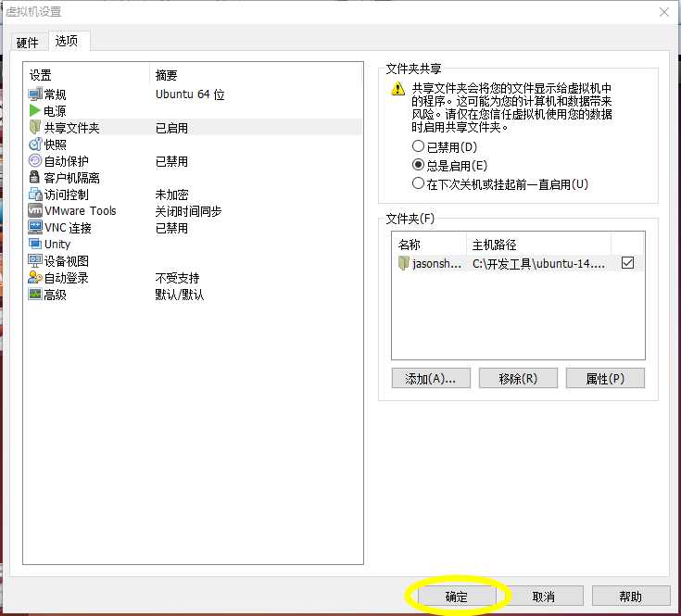The image size is (681, 616).
Task: Select the 客户机隔离 settings row
Action: (195, 178)
